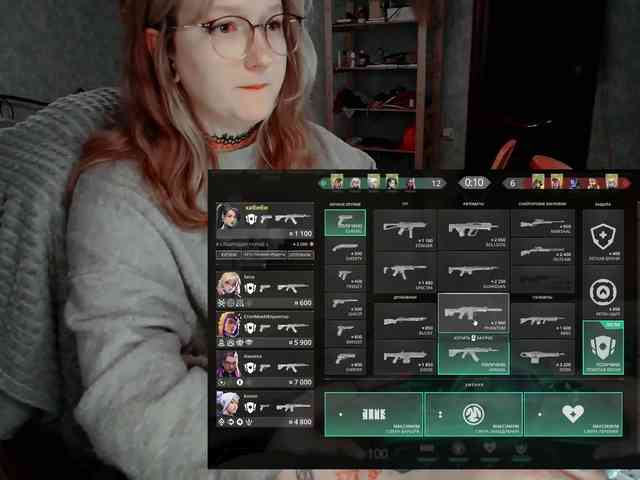Select the owned heavy armor card
Screen dimensions: 640x480
[603, 348]
